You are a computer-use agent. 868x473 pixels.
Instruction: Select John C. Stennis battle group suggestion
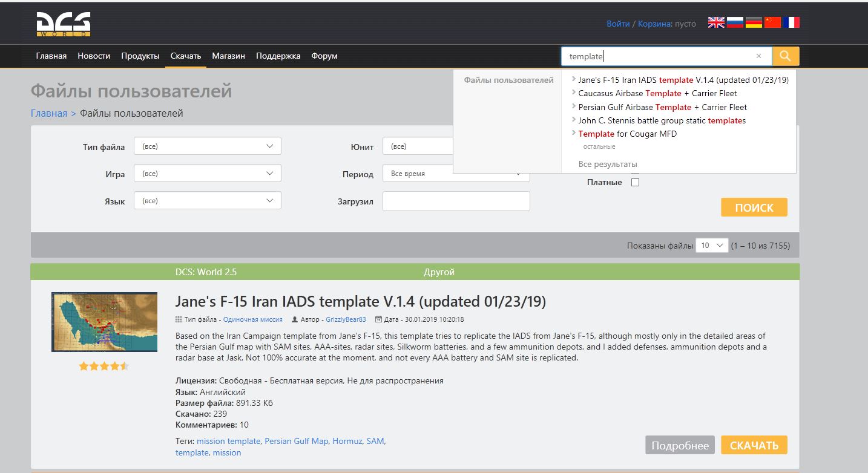[x=662, y=120]
